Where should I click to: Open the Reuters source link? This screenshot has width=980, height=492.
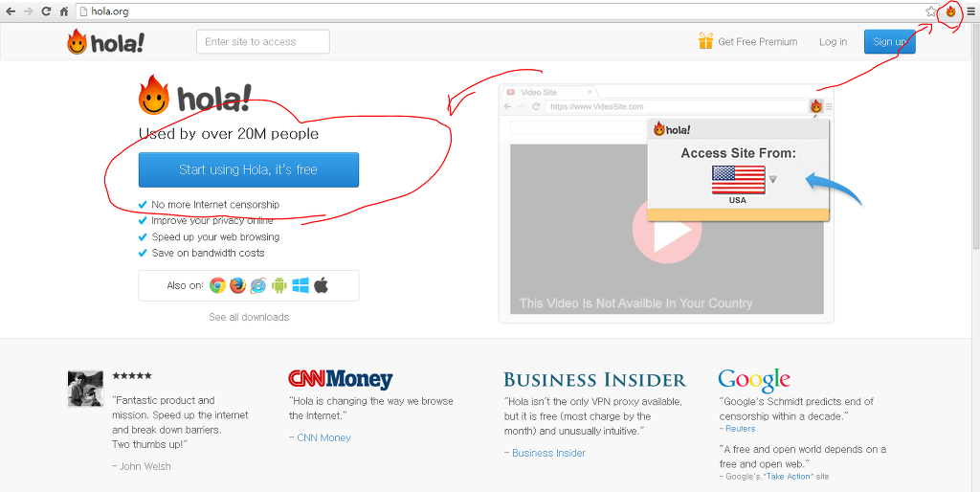[740, 428]
